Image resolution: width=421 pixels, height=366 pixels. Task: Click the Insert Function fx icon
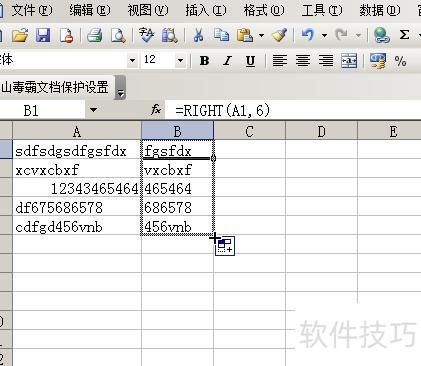156,110
